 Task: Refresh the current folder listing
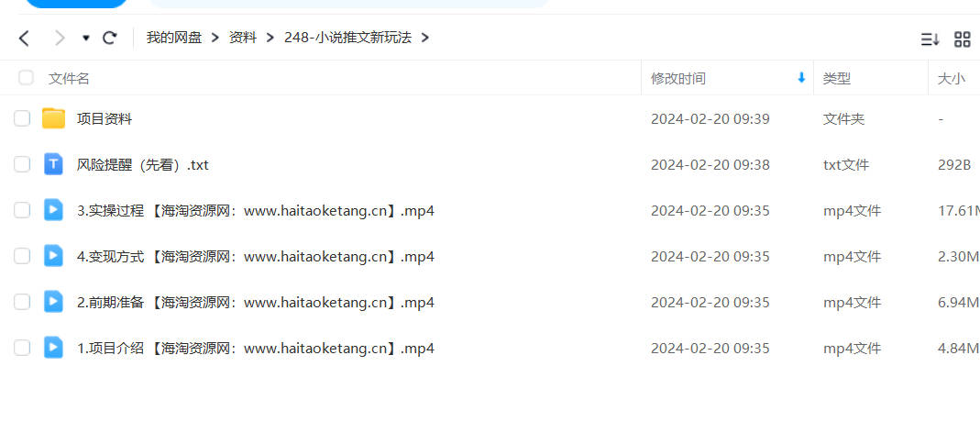point(109,39)
